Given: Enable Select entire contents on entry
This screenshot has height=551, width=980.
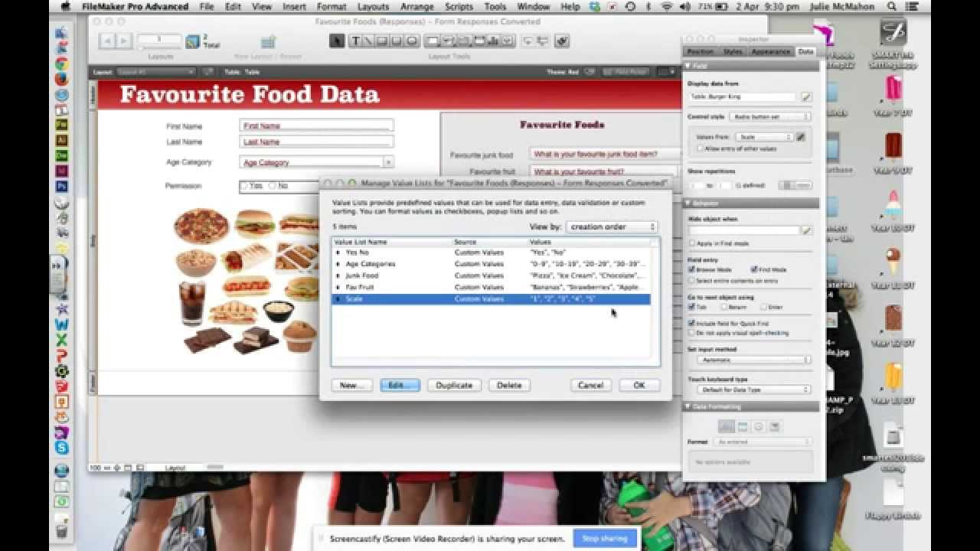Looking at the screenshot, I should (x=692, y=281).
